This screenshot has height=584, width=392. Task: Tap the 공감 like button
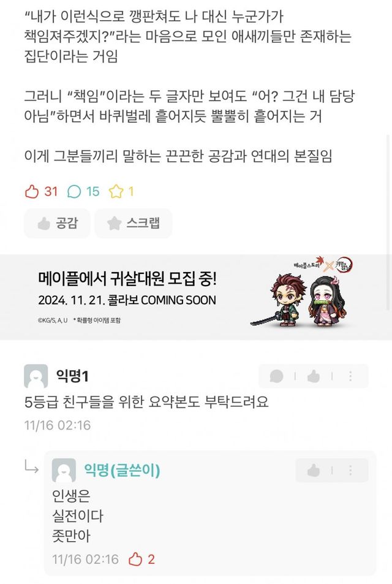click(x=57, y=223)
